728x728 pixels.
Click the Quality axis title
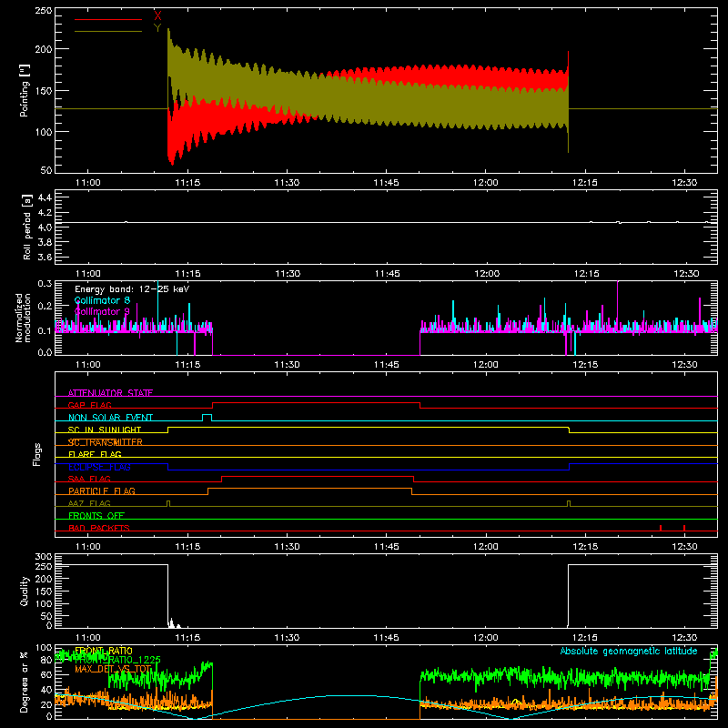[x=25, y=591]
